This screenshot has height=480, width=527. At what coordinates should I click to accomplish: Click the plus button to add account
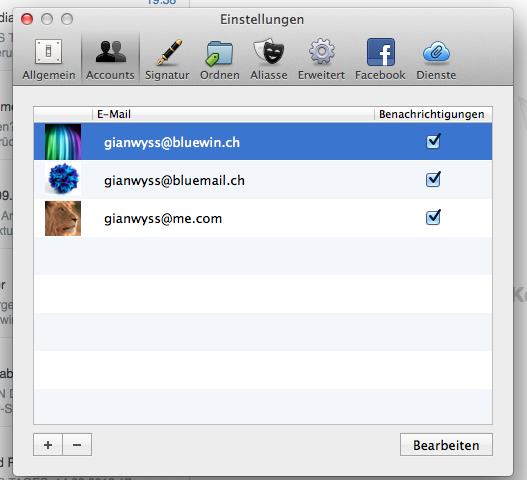[48, 445]
